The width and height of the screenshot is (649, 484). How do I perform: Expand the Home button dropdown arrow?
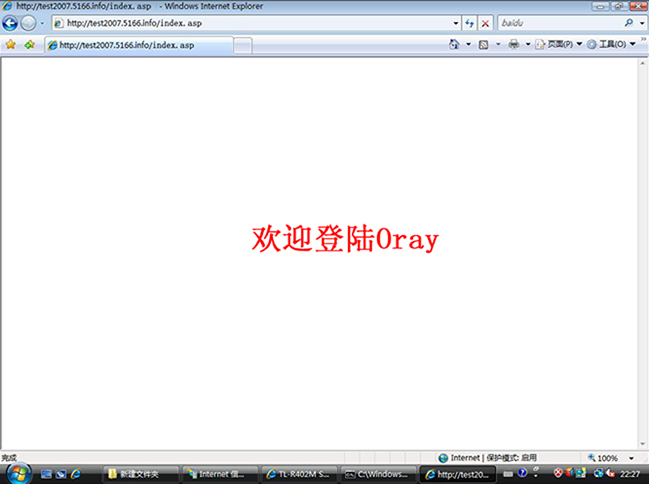point(469,44)
